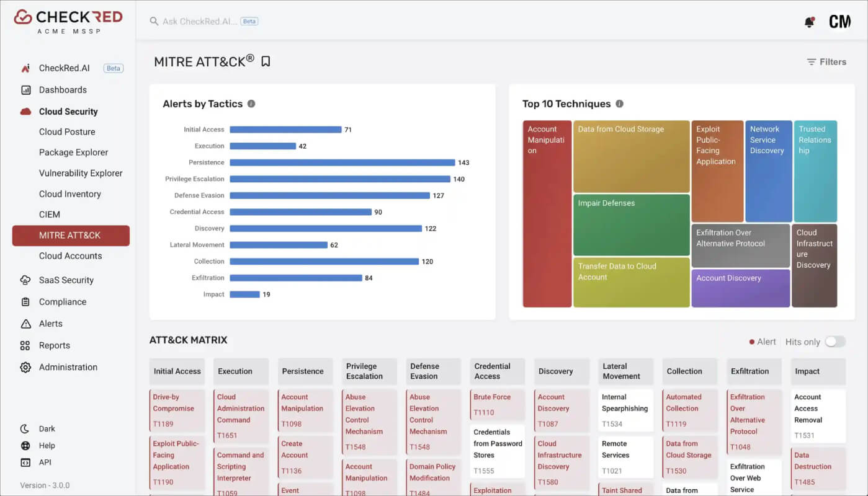Viewport: 868px width, 496px height.
Task: Focus the Ask CheckRed.AI search field
Action: pos(200,21)
